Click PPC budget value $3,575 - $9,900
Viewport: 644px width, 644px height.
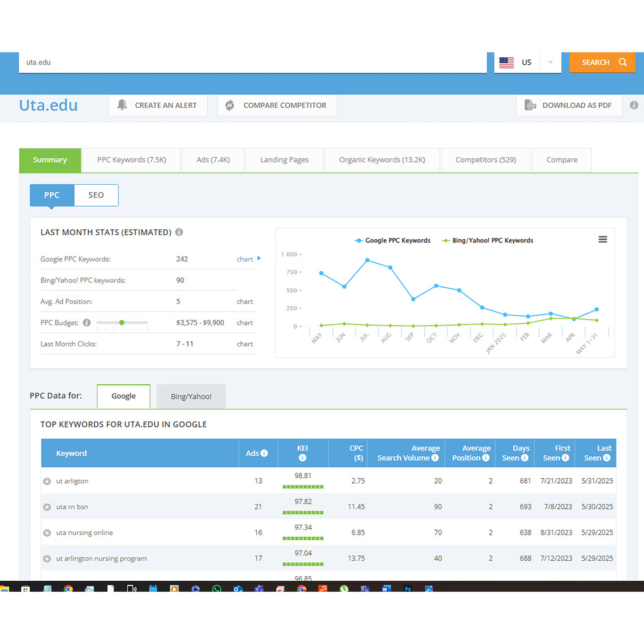[200, 323]
